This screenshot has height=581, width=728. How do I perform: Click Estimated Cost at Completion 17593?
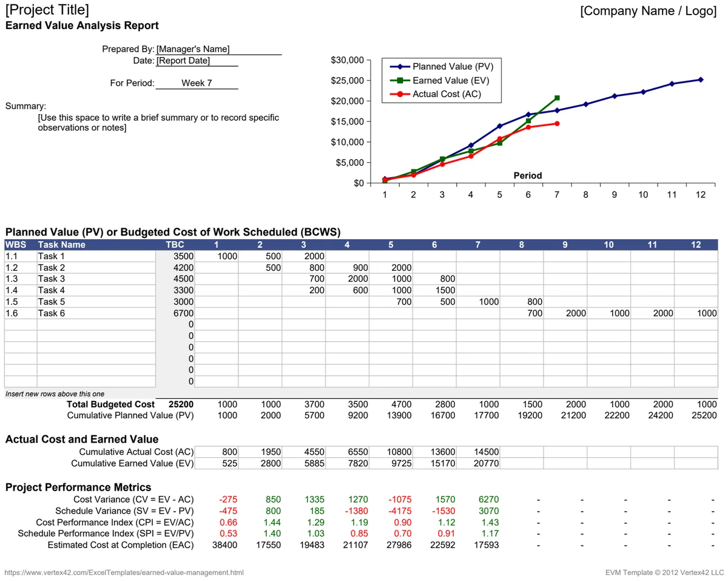coord(487,545)
